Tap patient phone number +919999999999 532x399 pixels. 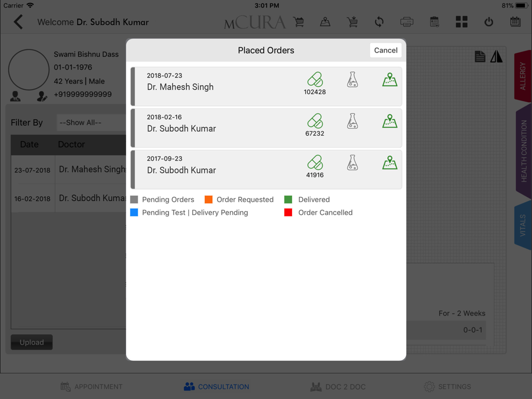83,94
